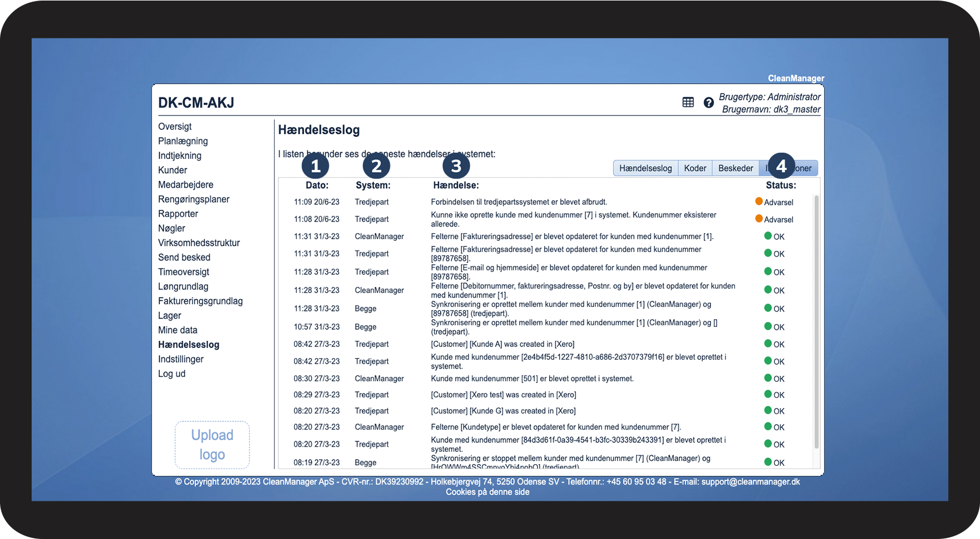Click the Status column header

(781, 185)
